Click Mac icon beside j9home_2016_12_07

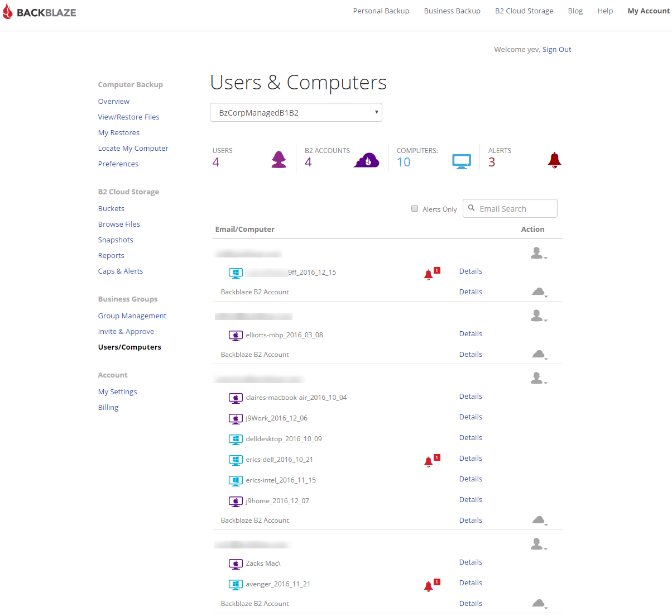pyautogui.click(x=236, y=502)
